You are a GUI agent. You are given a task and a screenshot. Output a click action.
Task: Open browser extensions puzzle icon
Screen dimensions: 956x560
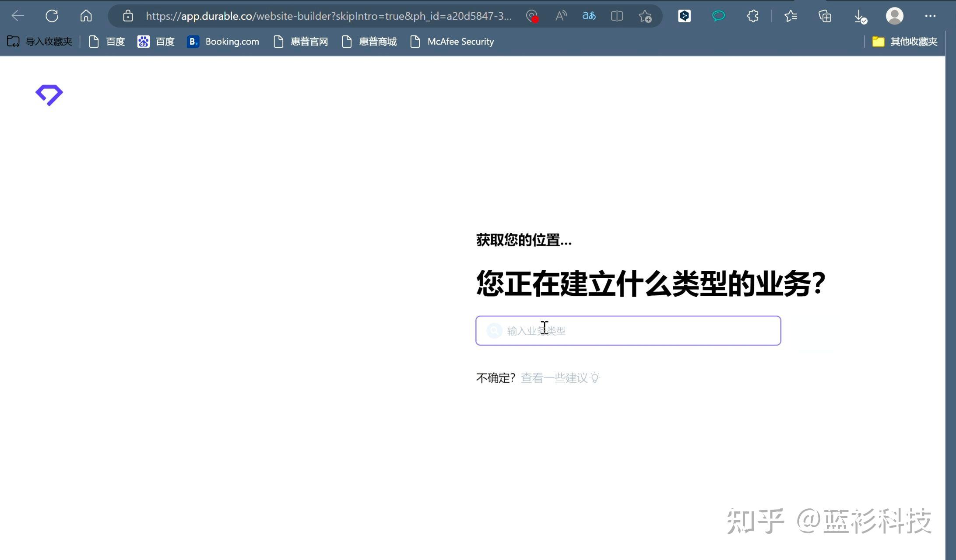(x=752, y=16)
